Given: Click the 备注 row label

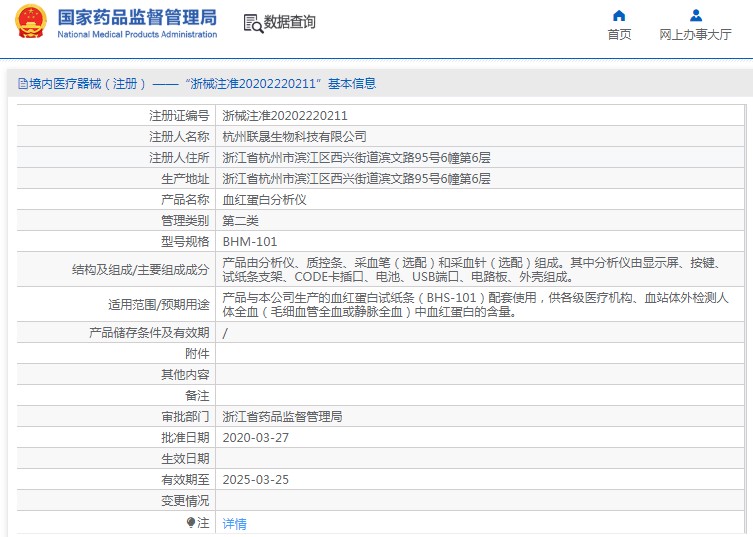Looking at the screenshot, I should tap(197, 396).
